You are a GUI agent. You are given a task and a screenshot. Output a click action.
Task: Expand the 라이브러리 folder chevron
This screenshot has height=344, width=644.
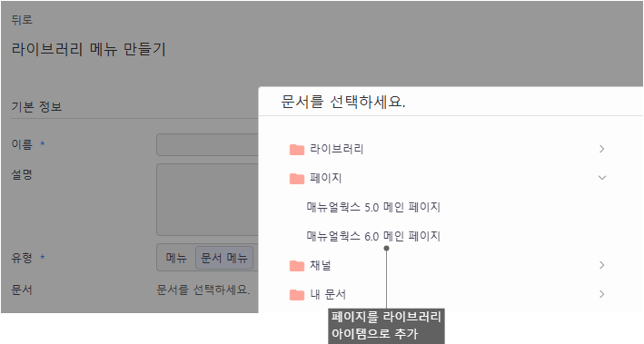coord(601,149)
